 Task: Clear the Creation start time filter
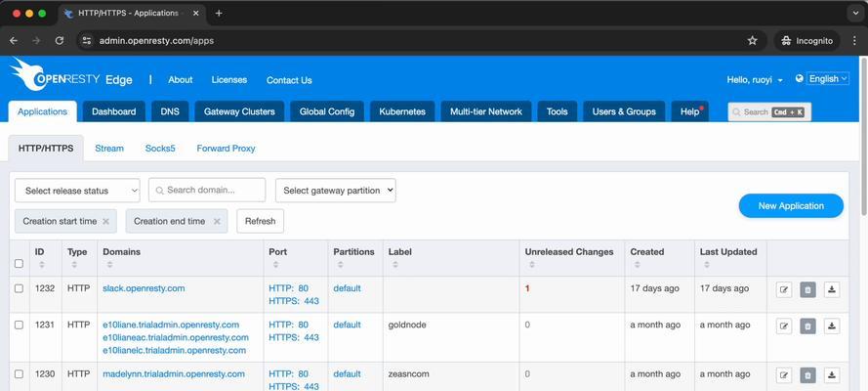pyautogui.click(x=105, y=222)
